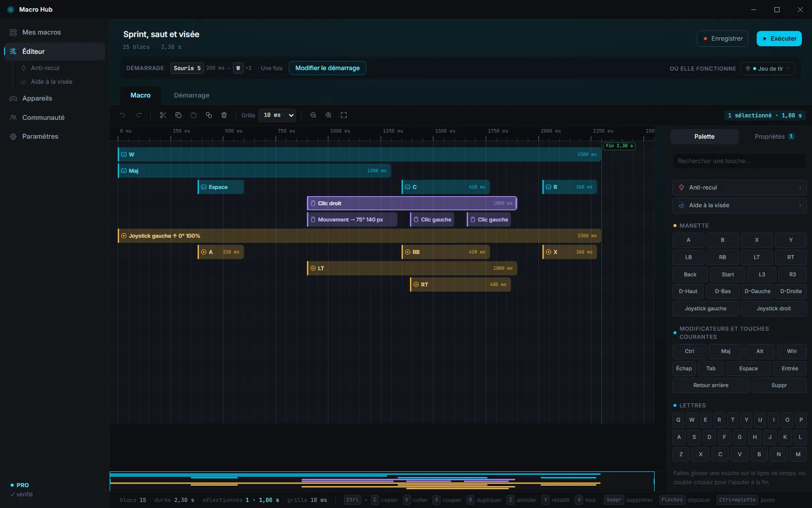812x508 pixels.
Task: Zoom in with the magnifier plus icon
Action: [x=328, y=115]
